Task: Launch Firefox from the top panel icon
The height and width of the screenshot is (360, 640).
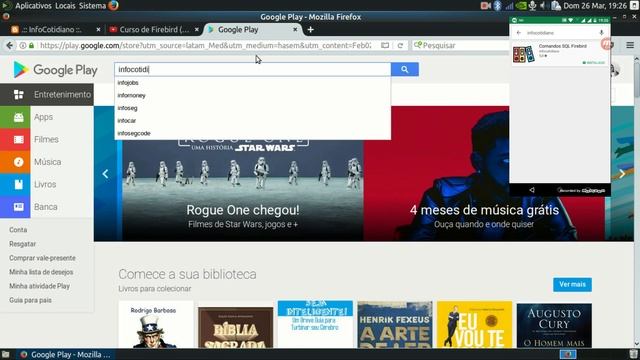Action: pyautogui.click(x=113, y=6)
